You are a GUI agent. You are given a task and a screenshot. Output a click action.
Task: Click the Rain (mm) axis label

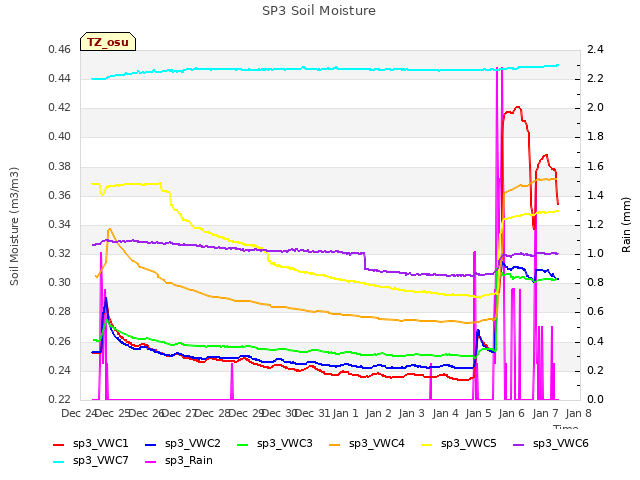pos(626,225)
